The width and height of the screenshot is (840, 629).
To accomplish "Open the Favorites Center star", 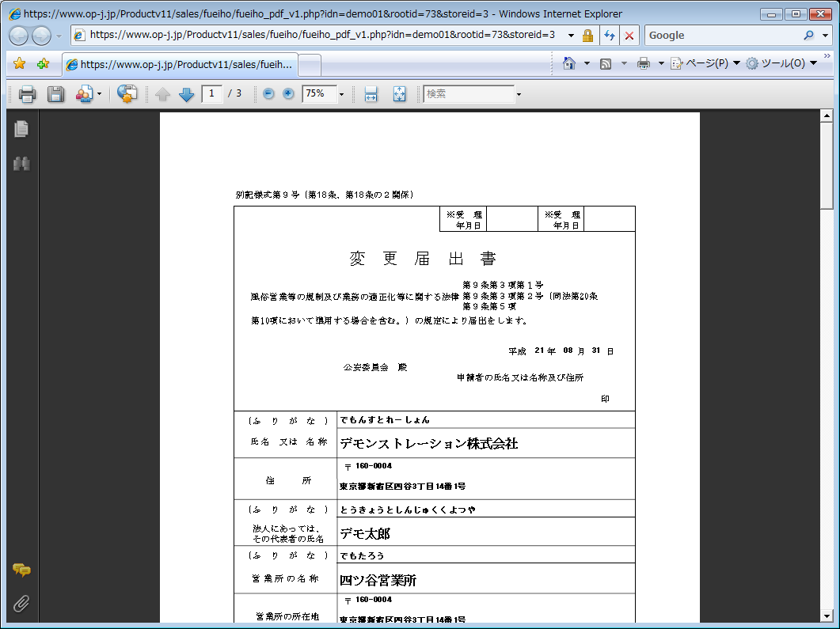I will (x=19, y=64).
